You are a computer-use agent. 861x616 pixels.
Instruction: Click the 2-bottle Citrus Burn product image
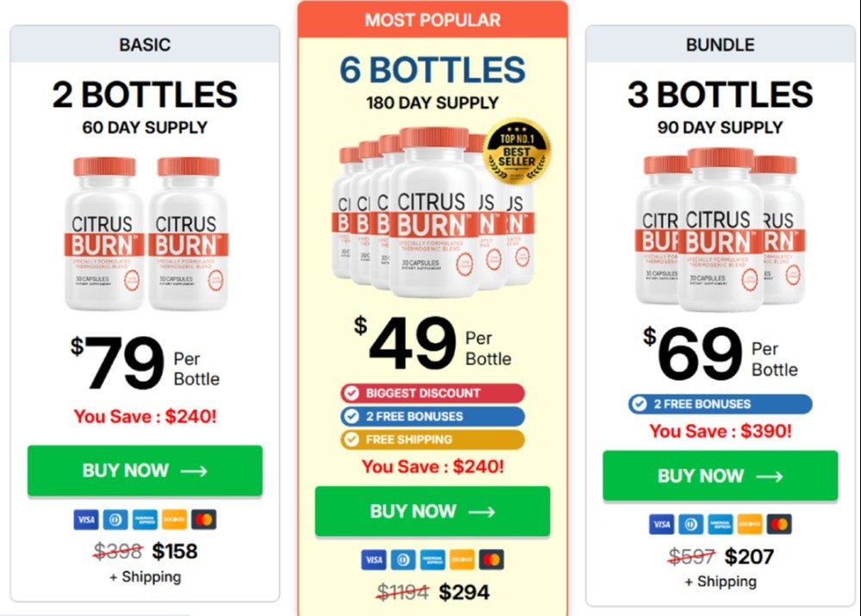click(145, 233)
